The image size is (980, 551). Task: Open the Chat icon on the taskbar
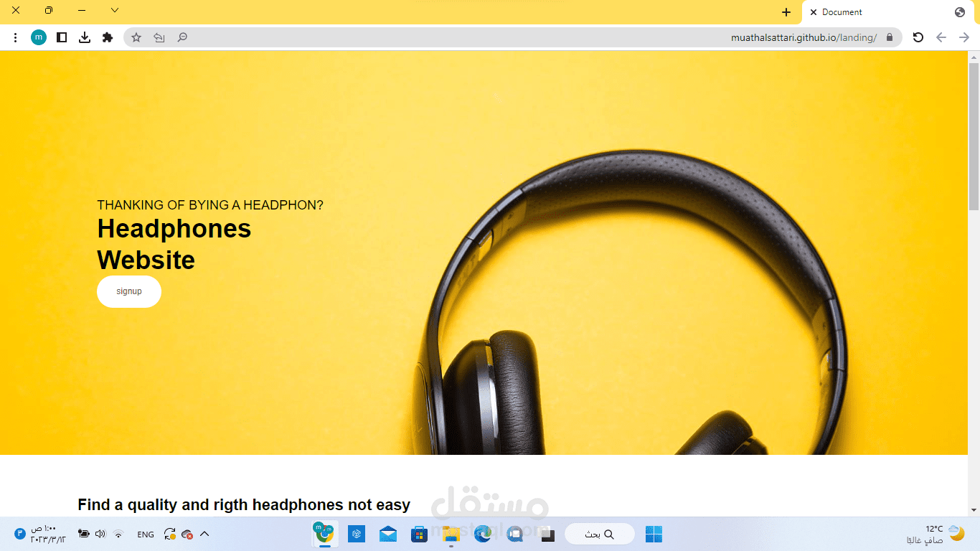click(514, 534)
